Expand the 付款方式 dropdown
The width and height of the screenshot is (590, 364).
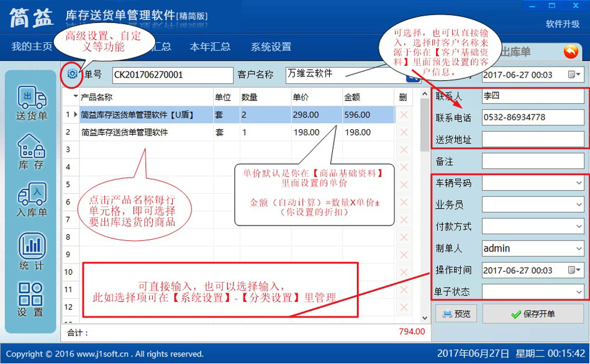pos(579,227)
